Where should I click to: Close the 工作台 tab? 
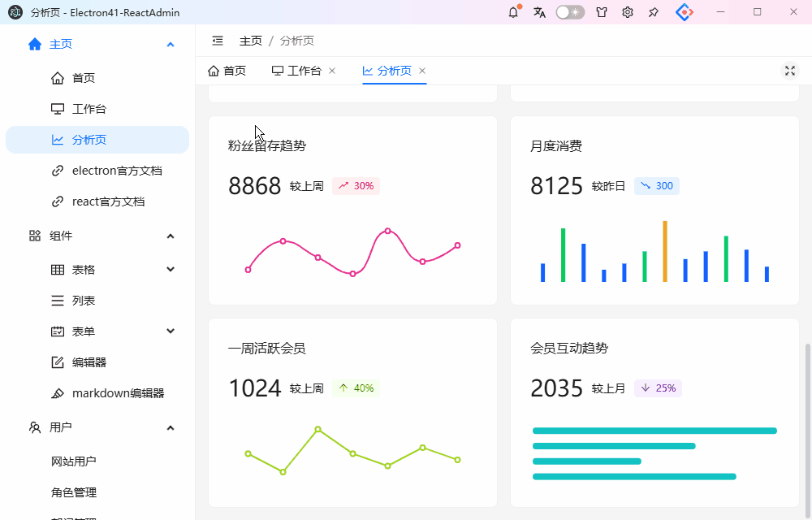[332, 71]
